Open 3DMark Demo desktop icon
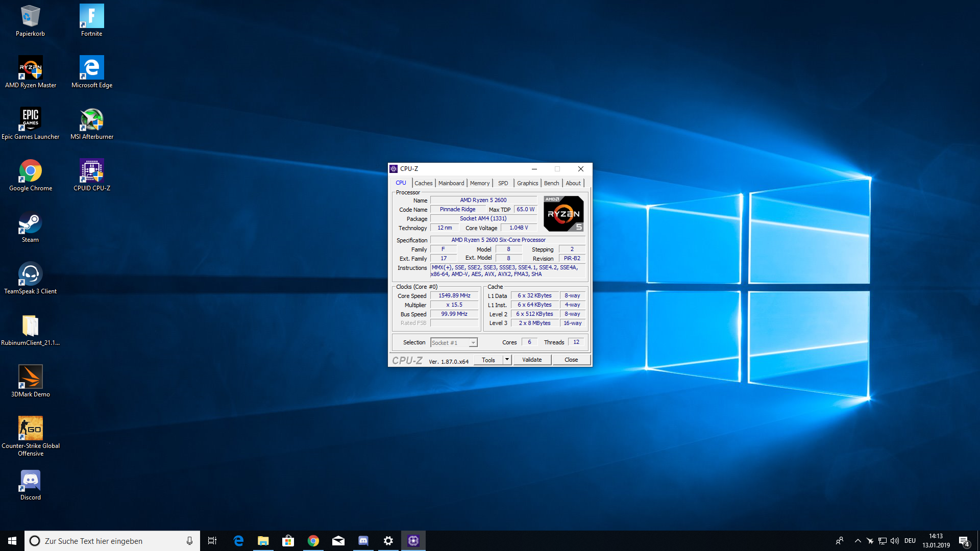This screenshot has height=551, width=980. 31,378
